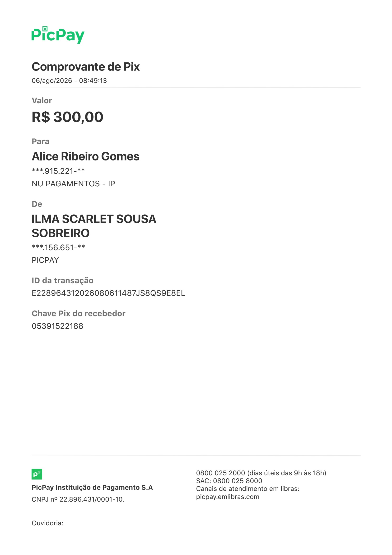Click the PICPAY institution text under sender
Image resolution: width=392 pixels, height=555 pixels.
[x=45, y=260]
